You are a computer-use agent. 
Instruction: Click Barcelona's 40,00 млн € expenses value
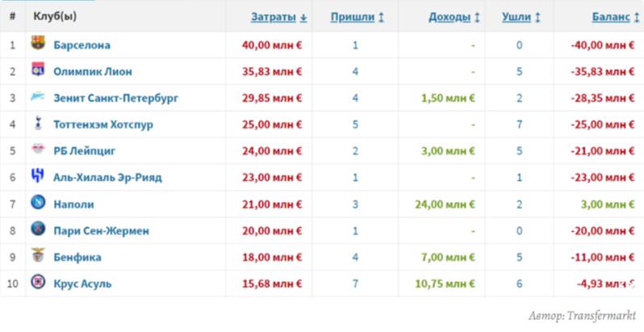click(272, 45)
